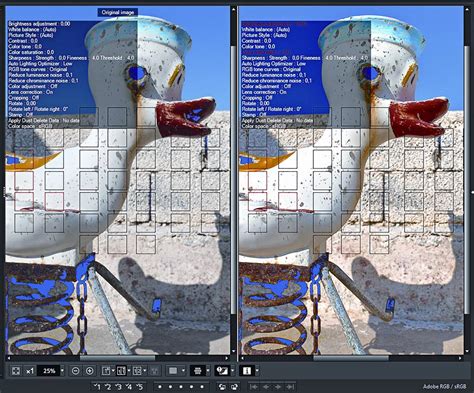Click the 25% zoom value field
The height and width of the screenshot is (393, 474).
[48, 371]
